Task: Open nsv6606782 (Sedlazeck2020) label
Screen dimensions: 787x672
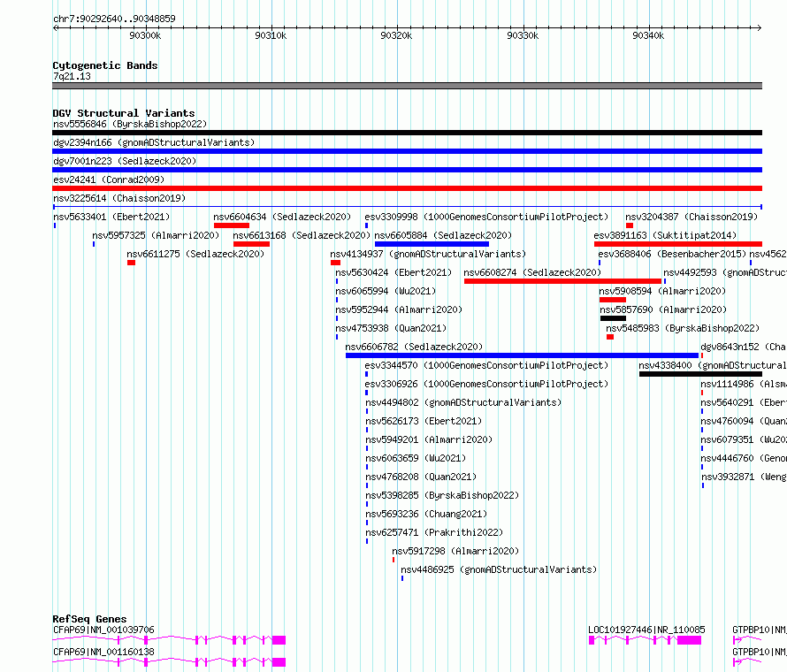Action: (x=414, y=347)
